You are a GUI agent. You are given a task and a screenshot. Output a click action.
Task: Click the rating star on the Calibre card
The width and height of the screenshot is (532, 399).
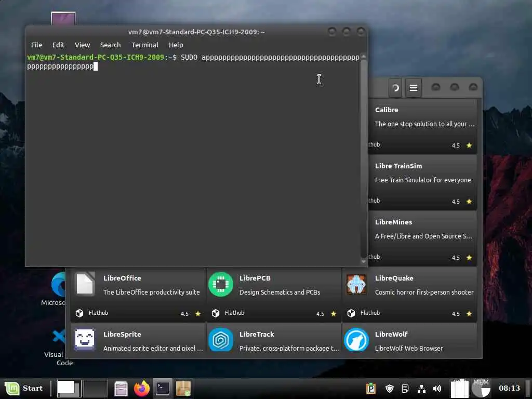pos(469,145)
